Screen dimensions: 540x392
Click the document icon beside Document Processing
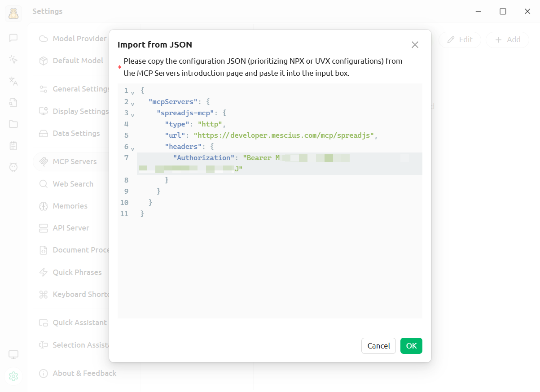(x=44, y=250)
